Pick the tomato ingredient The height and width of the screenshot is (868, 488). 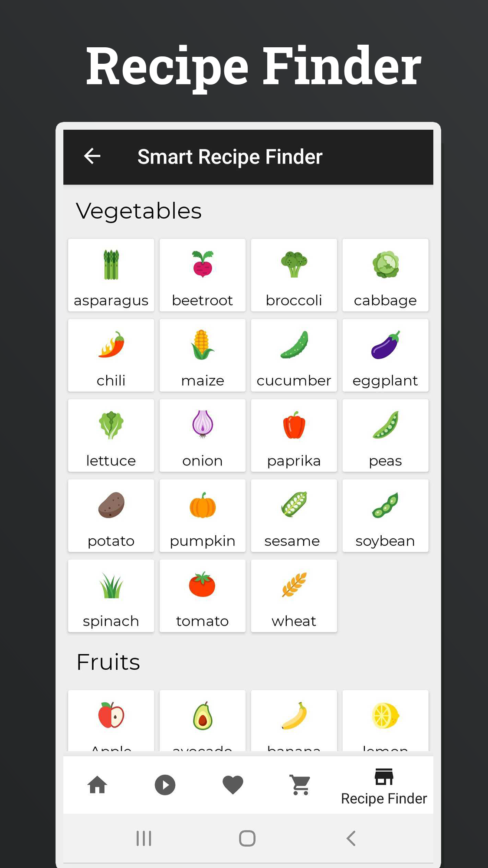point(203,596)
